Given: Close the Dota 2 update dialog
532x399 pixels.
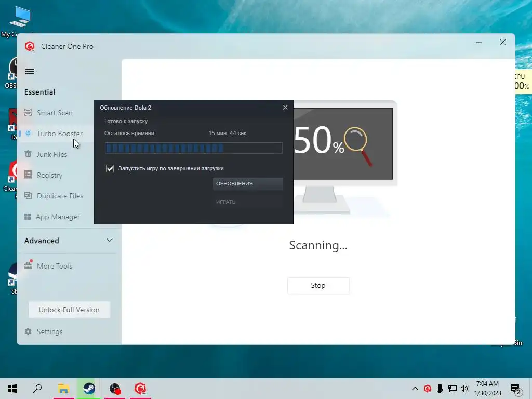Looking at the screenshot, I should point(285,107).
